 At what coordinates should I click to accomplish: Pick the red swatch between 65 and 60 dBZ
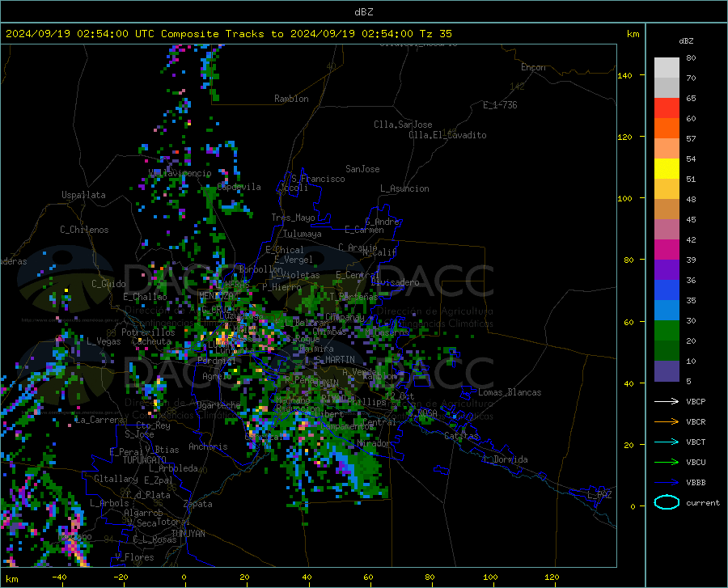pos(667,108)
